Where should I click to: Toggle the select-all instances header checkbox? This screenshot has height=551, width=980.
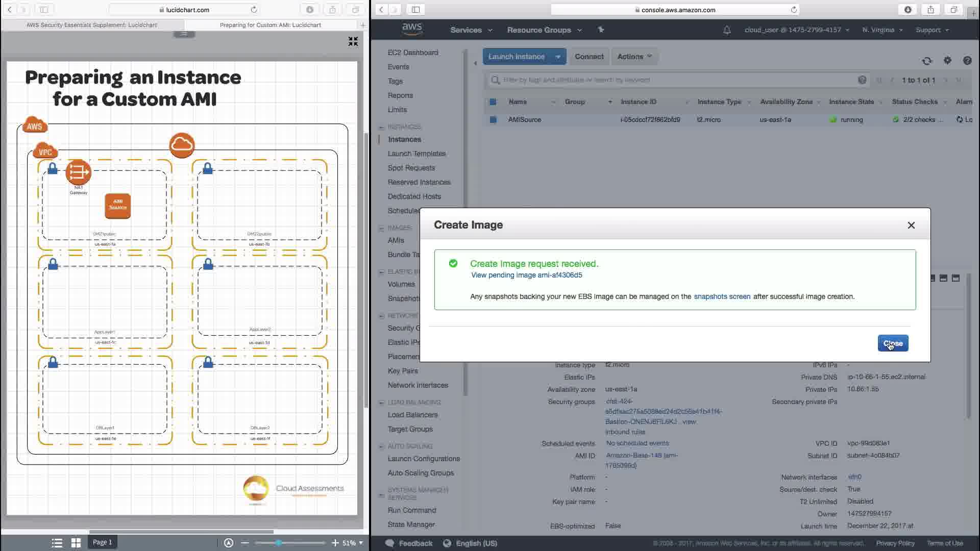[493, 102]
